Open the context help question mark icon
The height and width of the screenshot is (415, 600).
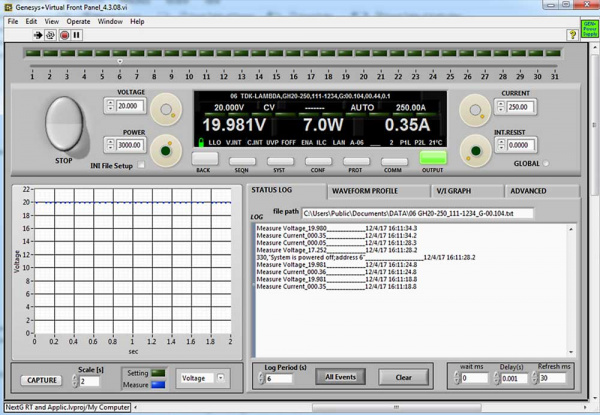pyautogui.click(x=572, y=35)
